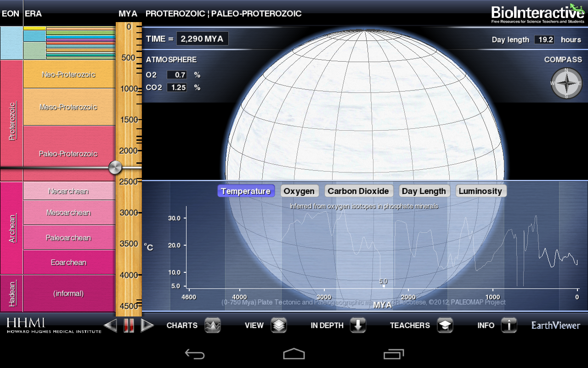
Task: Click the timeline slider knob
Action: point(115,167)
